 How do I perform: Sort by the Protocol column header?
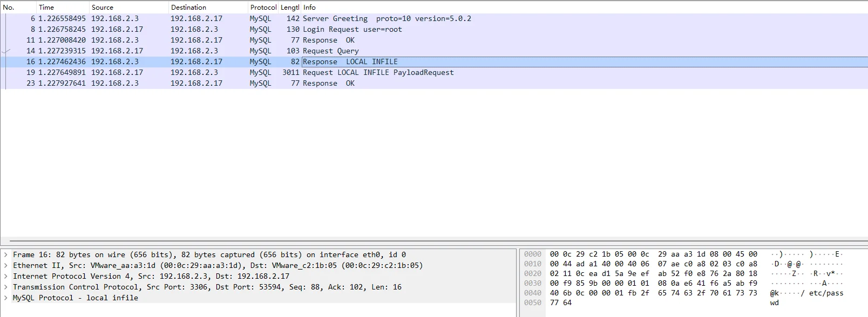pos(263,8)
